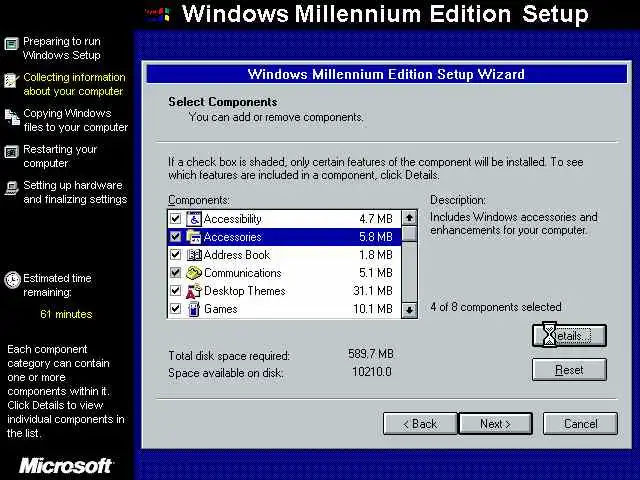Image resolution: width=640 pixels, height=480 pixels.
Task: Select the Accessibility row label
Action: pos(232,219)
